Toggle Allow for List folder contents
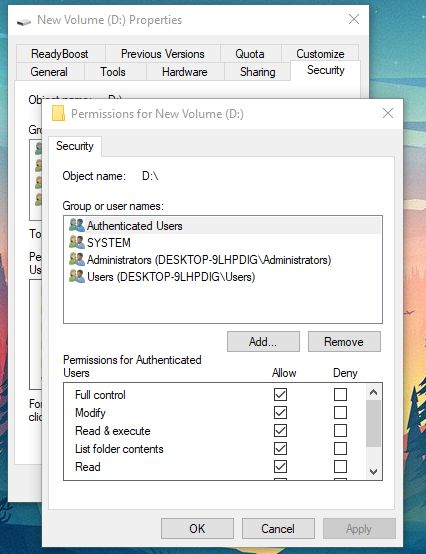This screenshot has width=426, height=554. 280,448
